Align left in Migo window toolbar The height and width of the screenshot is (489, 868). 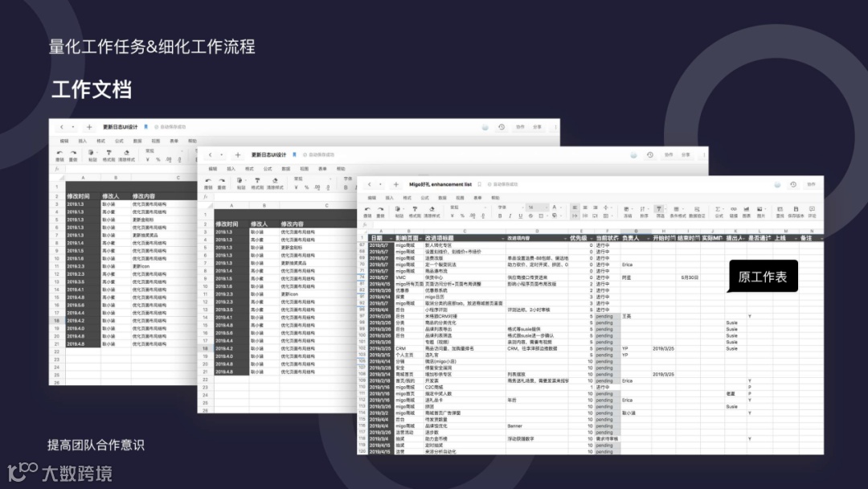[575, 208]
